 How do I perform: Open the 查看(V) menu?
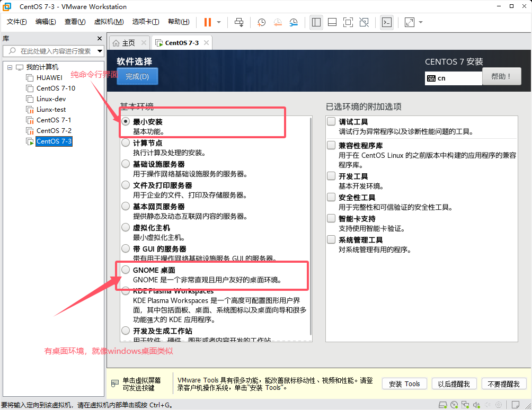(75, 22)
